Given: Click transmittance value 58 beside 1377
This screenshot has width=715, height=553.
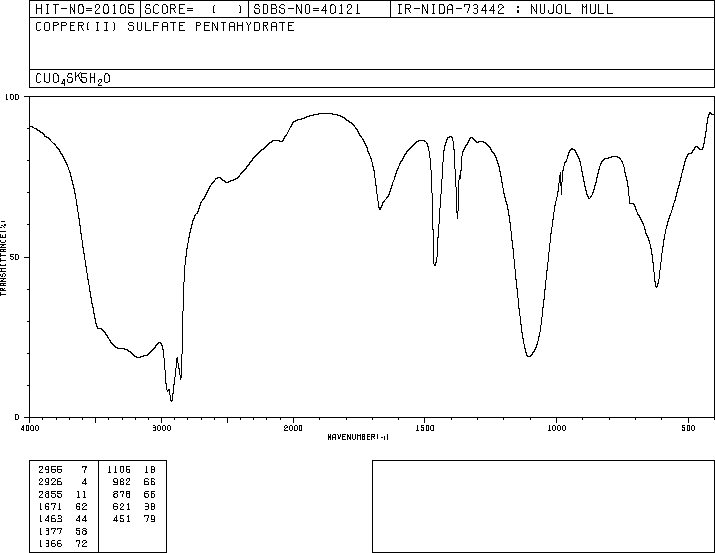Looking at the screenshot, I should pos(81,531).
